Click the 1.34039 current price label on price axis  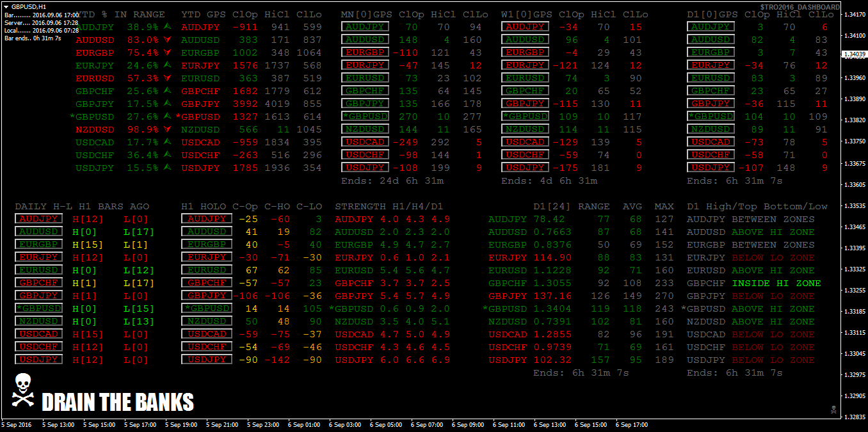tap(855, 54)
